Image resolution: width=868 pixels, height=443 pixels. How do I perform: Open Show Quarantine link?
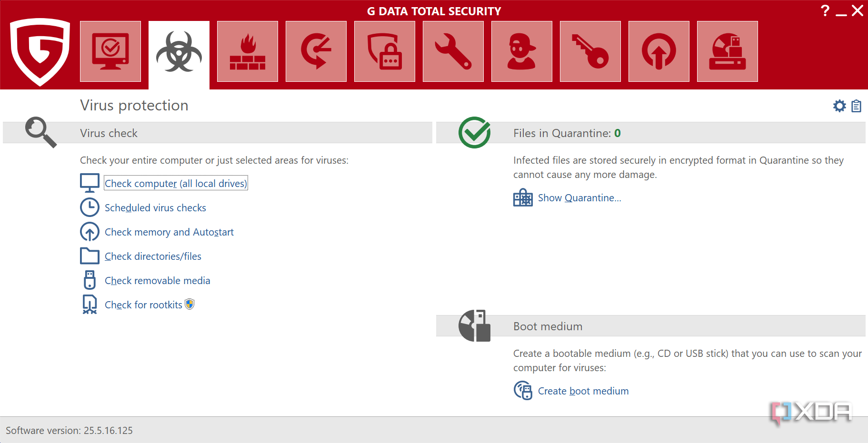coord(579,197)
